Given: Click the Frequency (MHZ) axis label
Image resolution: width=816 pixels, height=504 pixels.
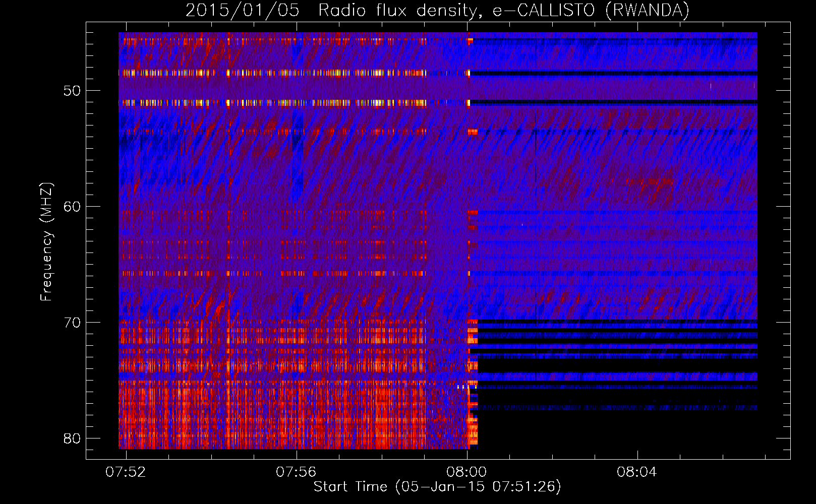Looking at the screenshot, I should (x=46, y=242).
